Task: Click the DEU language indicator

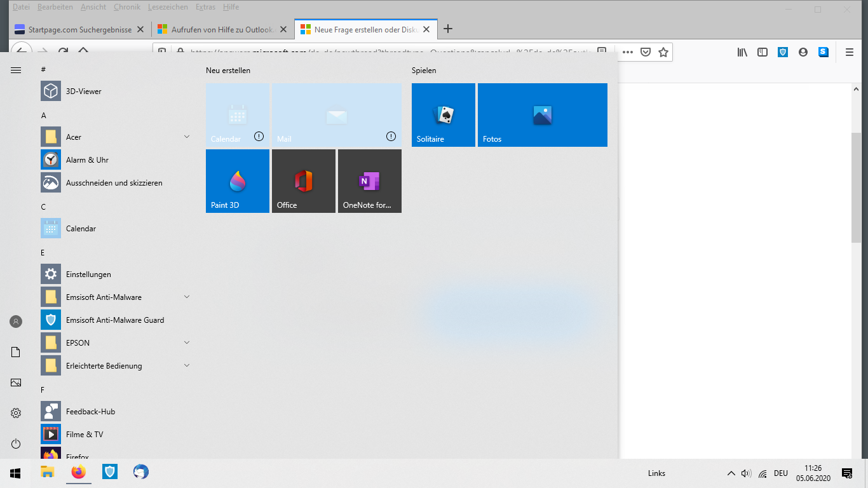Action: pos(781,473)
